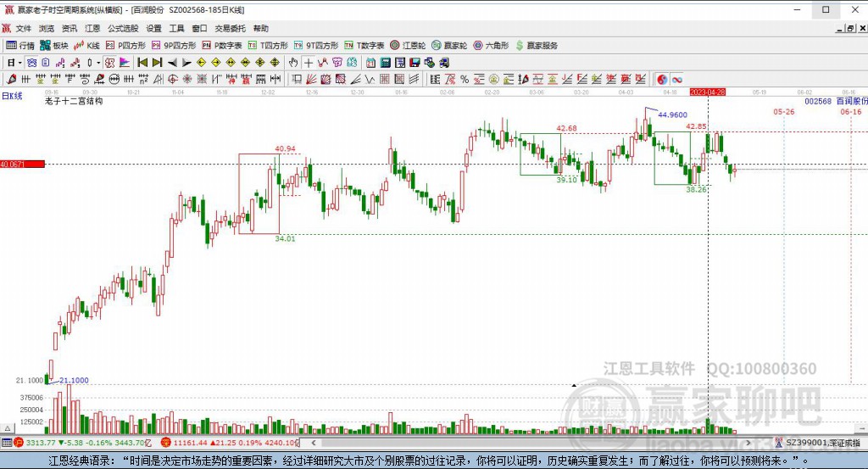Click the yellow diamond left-arrow icon

click(x=202, y=63)
